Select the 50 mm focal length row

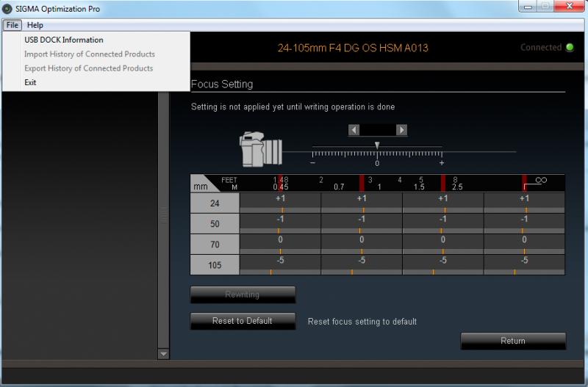tap(215, 224)
